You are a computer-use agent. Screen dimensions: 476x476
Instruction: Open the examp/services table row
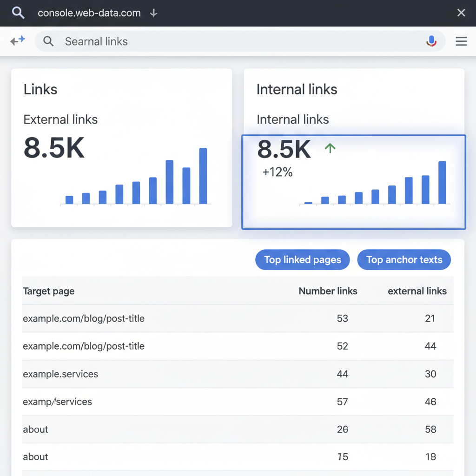pyautogui.click(x=58, y=402)
